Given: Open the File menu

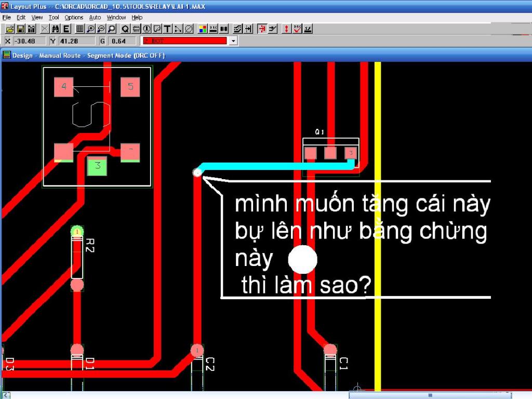Looking at the screenshot, I should tap(6, 17).
